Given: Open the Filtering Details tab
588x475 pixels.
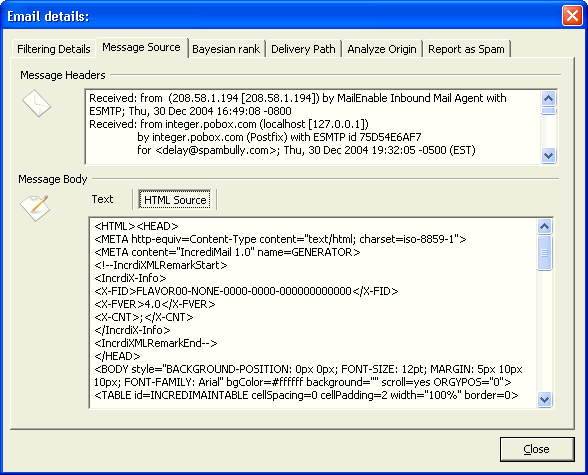Looking at the screenshot, I should (54, 49).
